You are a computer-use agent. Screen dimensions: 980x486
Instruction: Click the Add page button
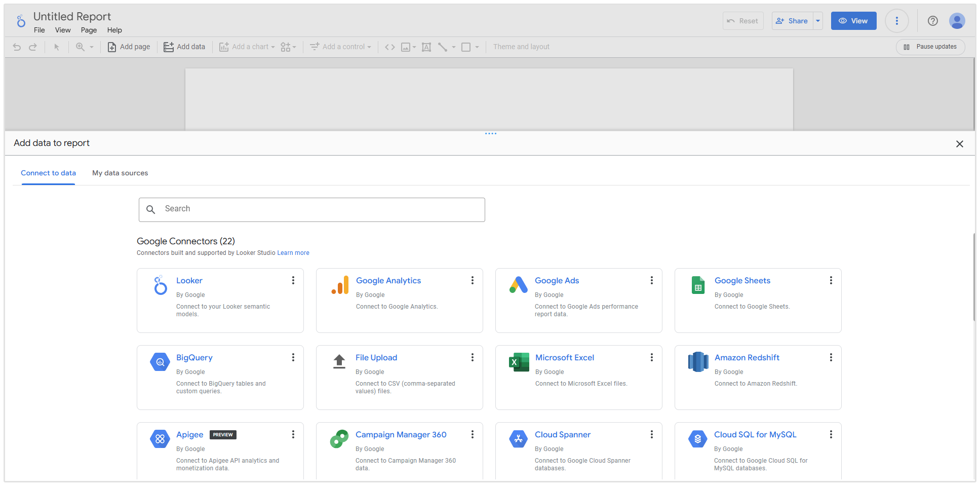[x=129, y=47]
